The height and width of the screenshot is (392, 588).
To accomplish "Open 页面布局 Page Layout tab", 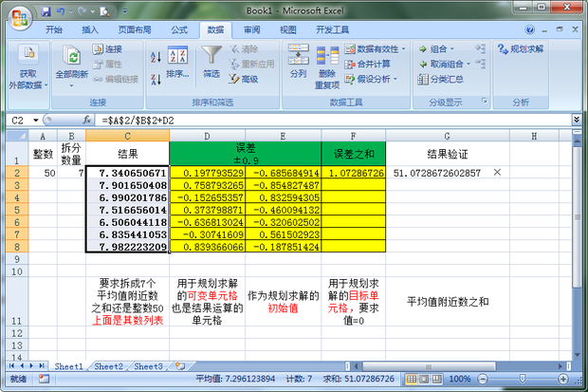I will click(135, 30).
